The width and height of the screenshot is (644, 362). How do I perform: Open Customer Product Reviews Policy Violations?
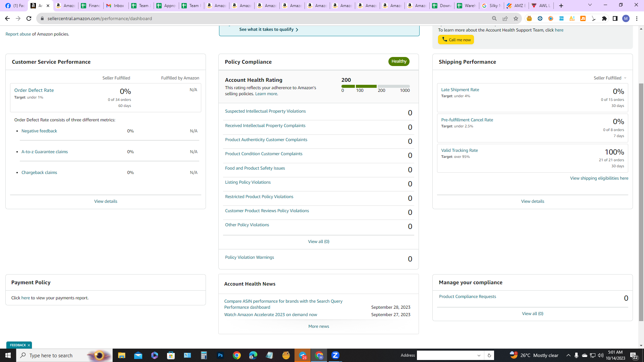point(267,211)
